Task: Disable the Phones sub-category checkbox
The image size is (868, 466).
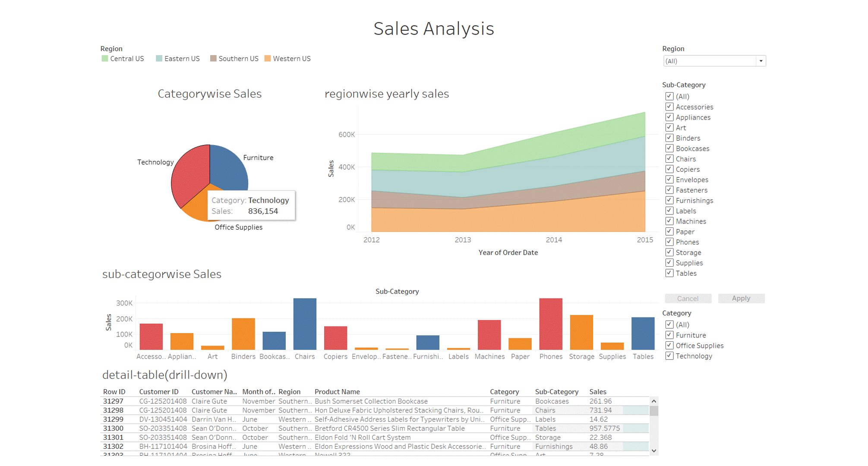Action: click(x=669, y=242)
